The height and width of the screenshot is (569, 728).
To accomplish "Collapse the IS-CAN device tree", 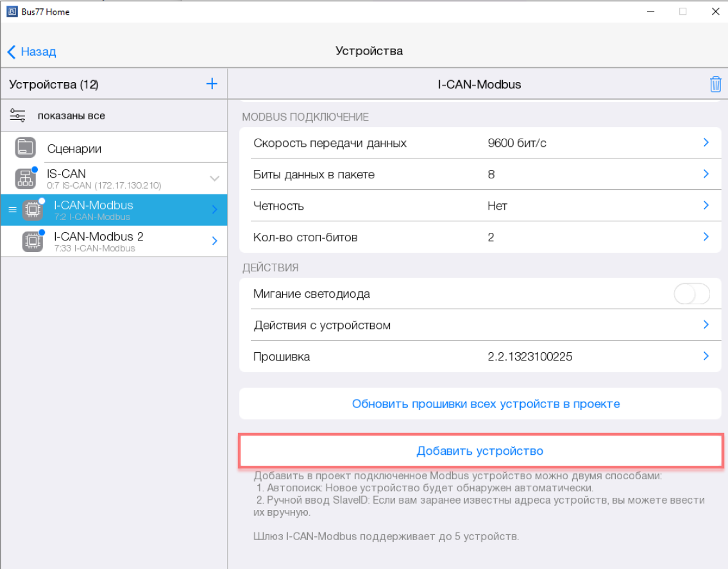I will tap(215, 178).
